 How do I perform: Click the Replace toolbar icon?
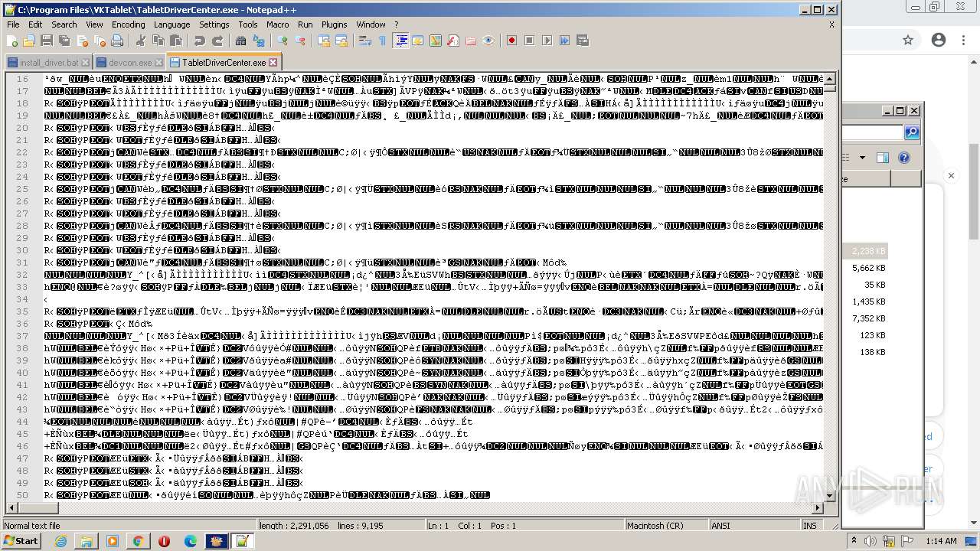click(x=259, y=41)
